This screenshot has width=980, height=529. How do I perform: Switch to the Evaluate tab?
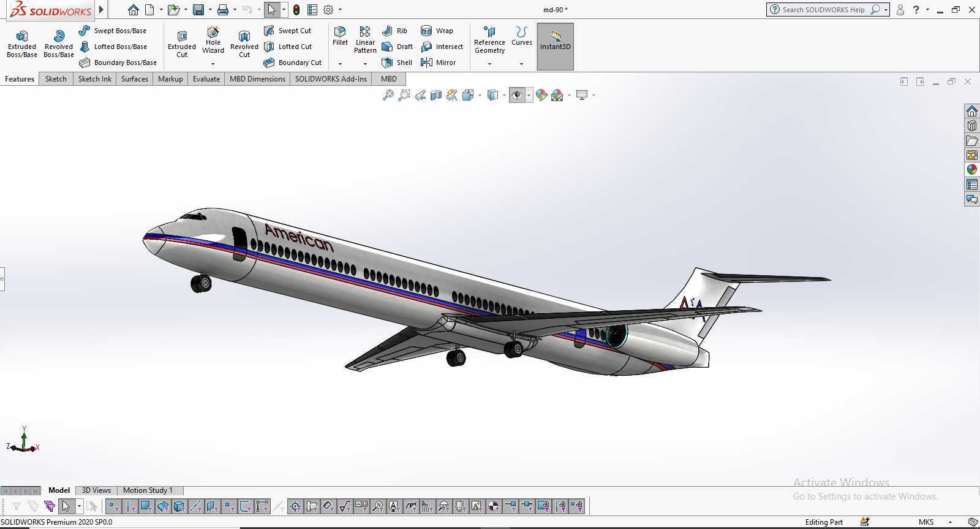(206, 79)
